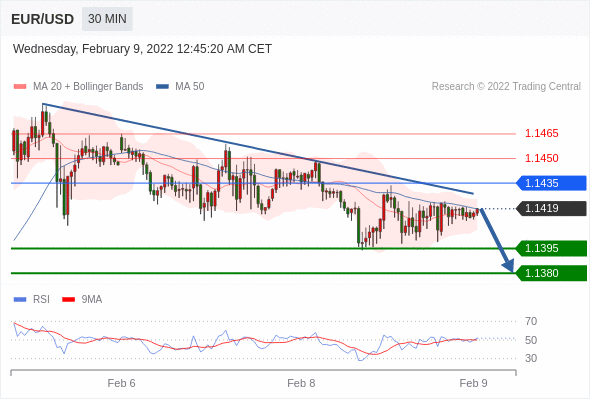This screenshot has width=590, height=400.
Task: Click the 30 MIN timeframe button
Action: click(107, 19)
